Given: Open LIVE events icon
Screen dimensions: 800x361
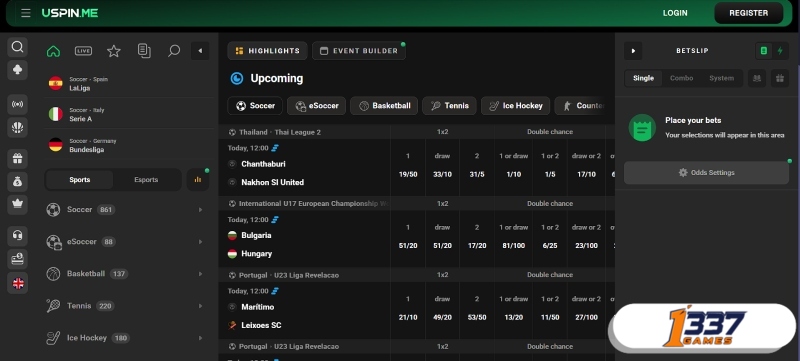Looking at the screenshot, I should (x=83, y=51).
